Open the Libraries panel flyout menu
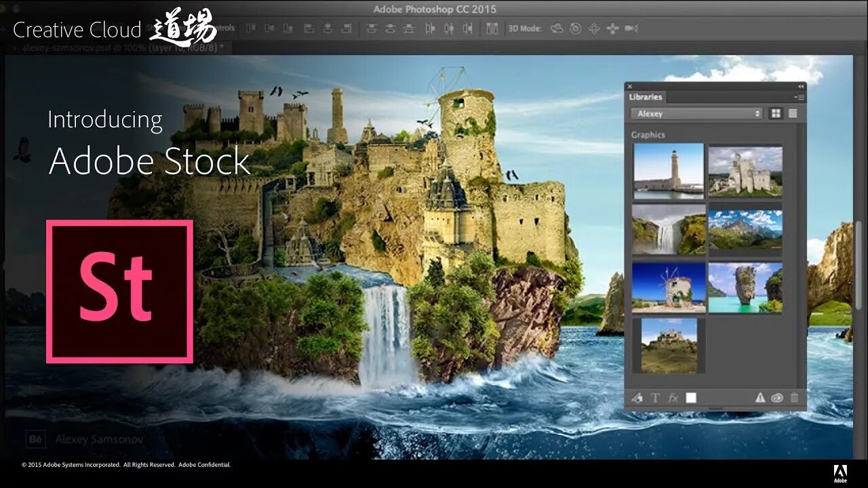Viewport: 868px width, 488px height. click(x=800, y=97)
